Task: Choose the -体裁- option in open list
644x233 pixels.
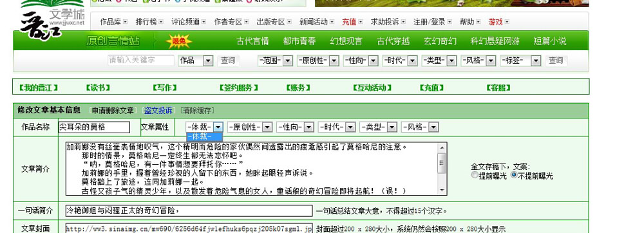Action: 204,136
